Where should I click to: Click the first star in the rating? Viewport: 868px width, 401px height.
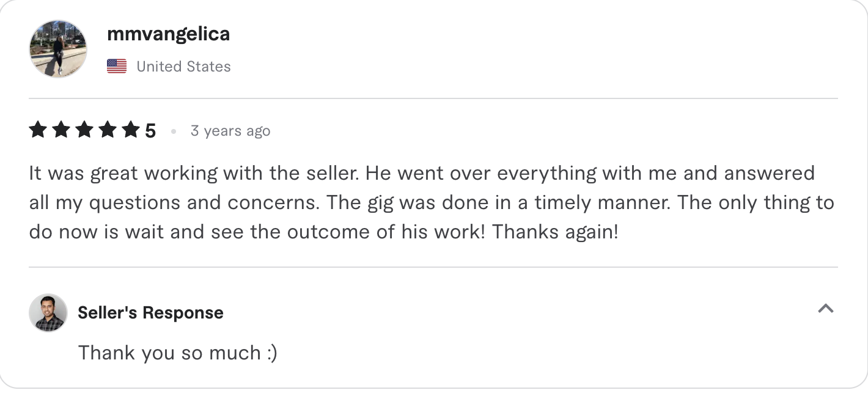click(x=37, y=130)
